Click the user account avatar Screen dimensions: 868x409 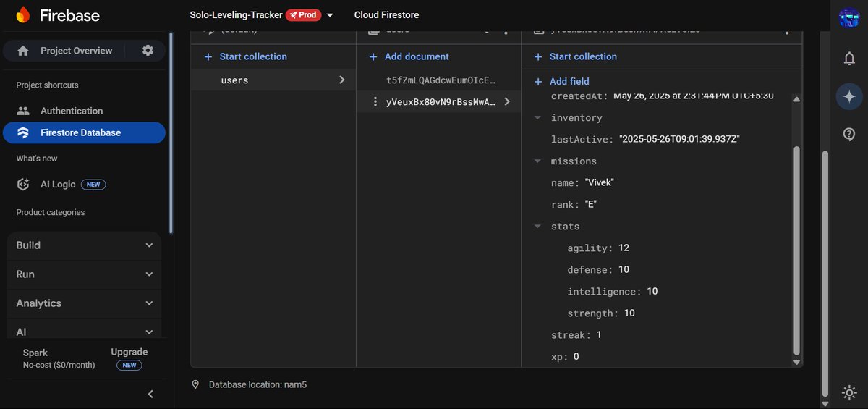click(x=849, y=17)
